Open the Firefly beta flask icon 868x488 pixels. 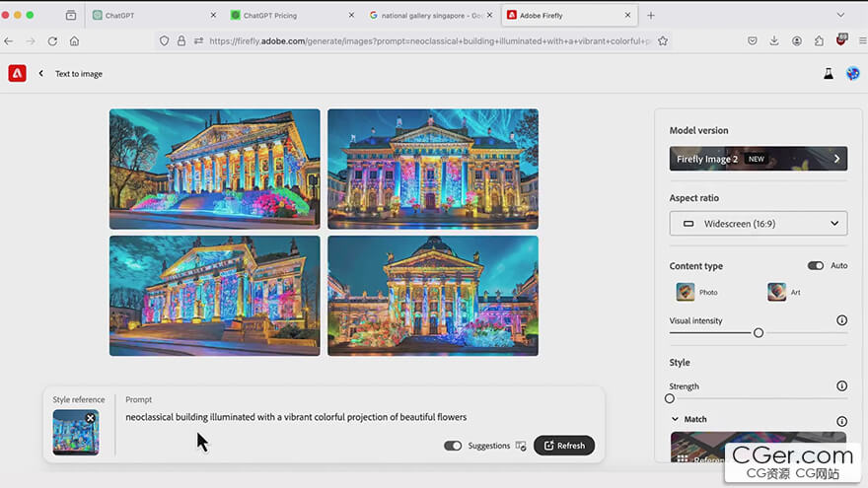pyautogui.click(x=829, y=74)
